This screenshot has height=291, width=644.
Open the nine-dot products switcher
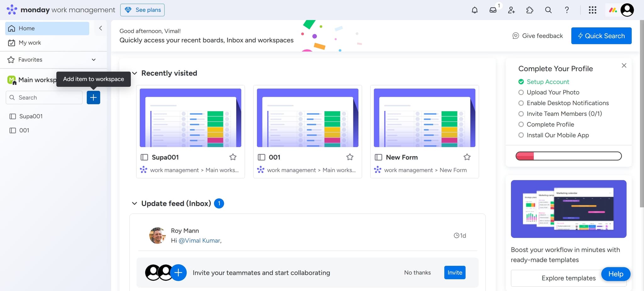tap(592, 10)
